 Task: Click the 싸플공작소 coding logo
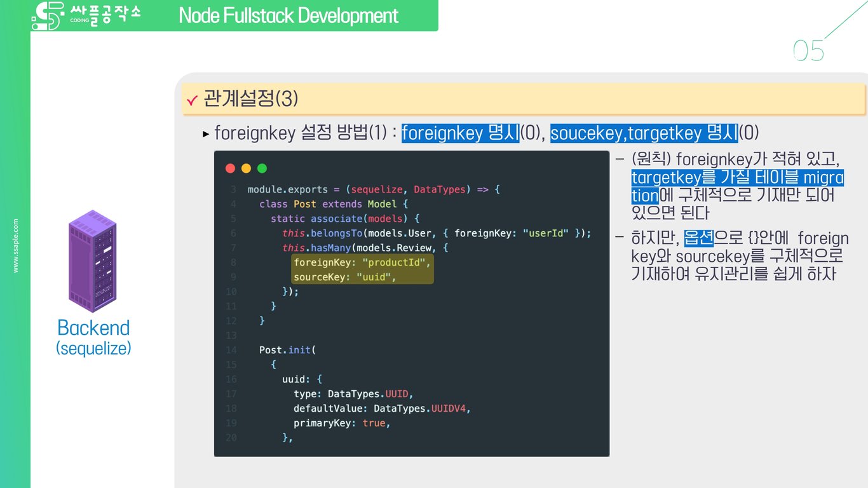point(86,16)
